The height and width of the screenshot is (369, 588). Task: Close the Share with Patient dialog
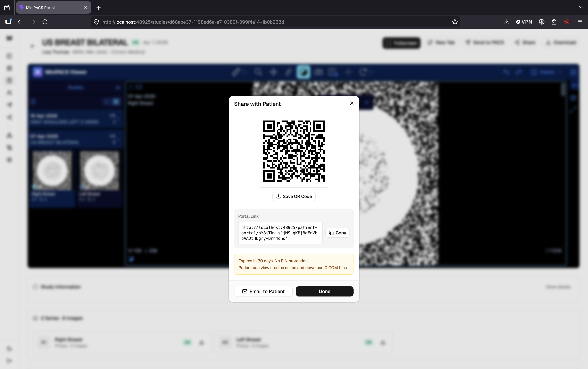(x=352, y=103)
